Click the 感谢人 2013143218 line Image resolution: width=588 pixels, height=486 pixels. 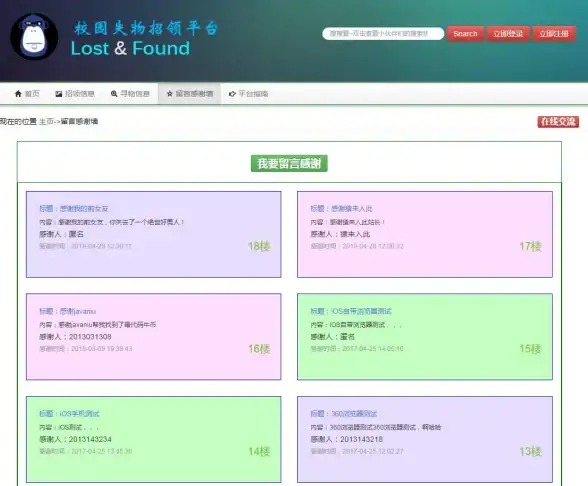pyautogui.click(x=346, y=439)
